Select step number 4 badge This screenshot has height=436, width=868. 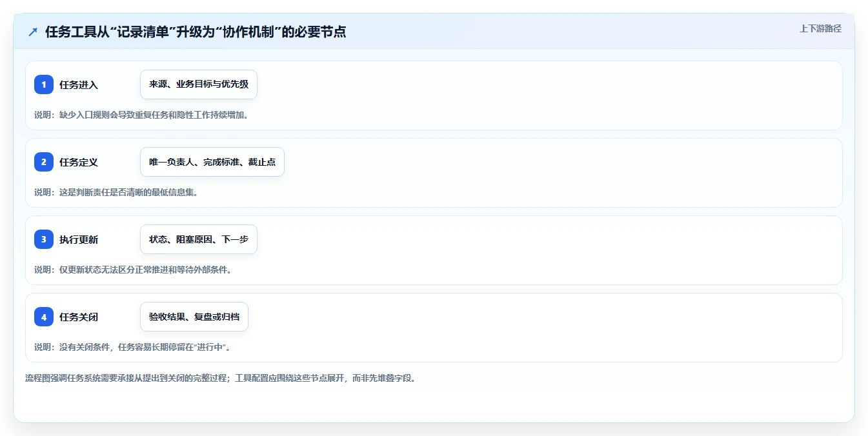click(x=44, y=317)
